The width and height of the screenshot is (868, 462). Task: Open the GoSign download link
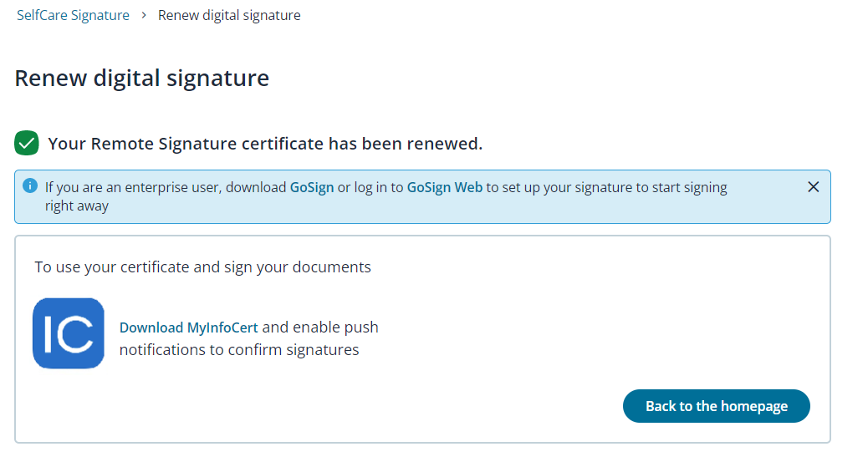coord(312,187)
